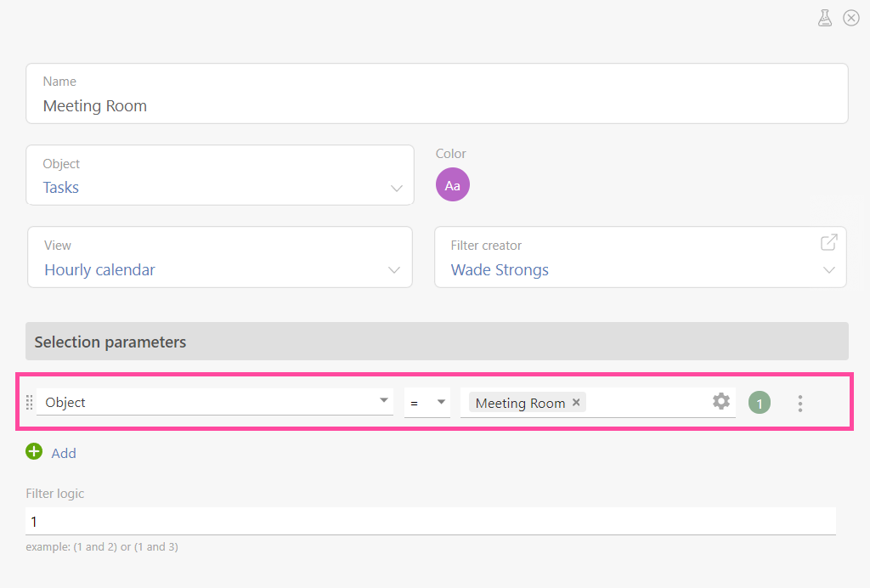Open the condition field dropdown showing Object
The width and height of the screenshot is (870, 588).
click(x=215, y=402)
